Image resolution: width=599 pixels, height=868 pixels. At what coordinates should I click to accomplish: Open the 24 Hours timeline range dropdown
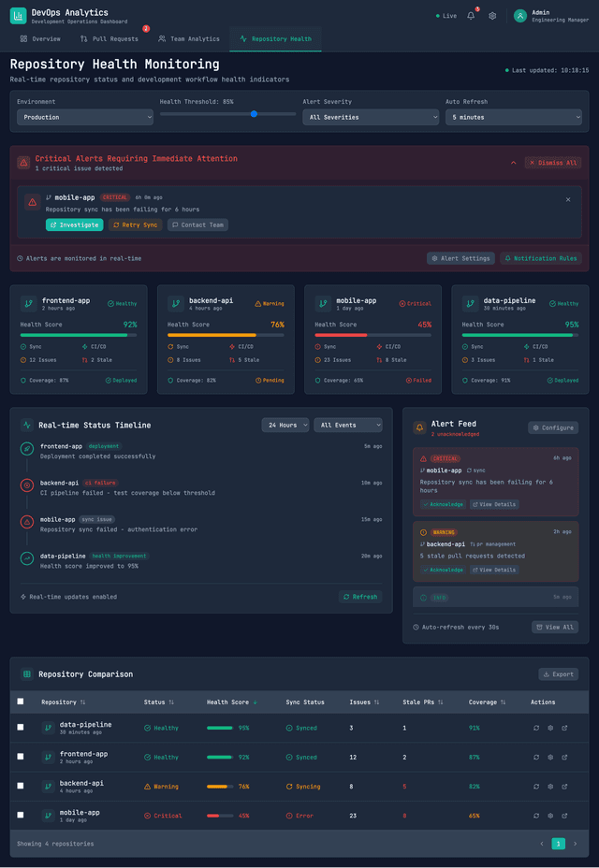(x=285, y=425)
